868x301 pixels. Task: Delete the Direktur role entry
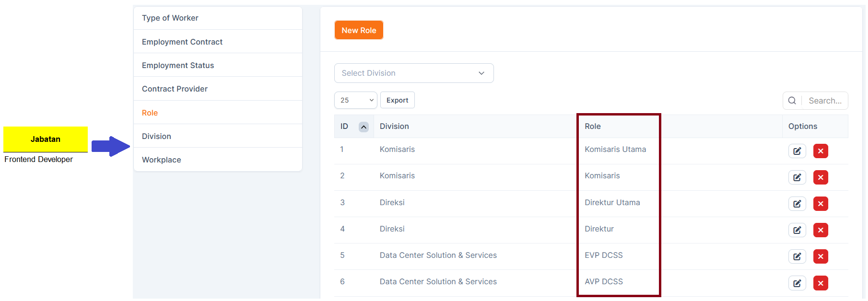[820, 230]
